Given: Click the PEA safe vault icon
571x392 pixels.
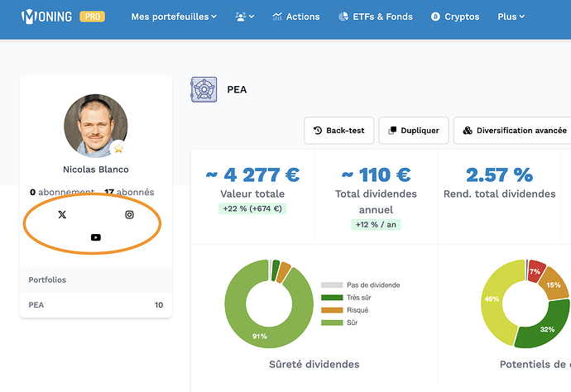Looking at the screenshot, I should point(204,89).
